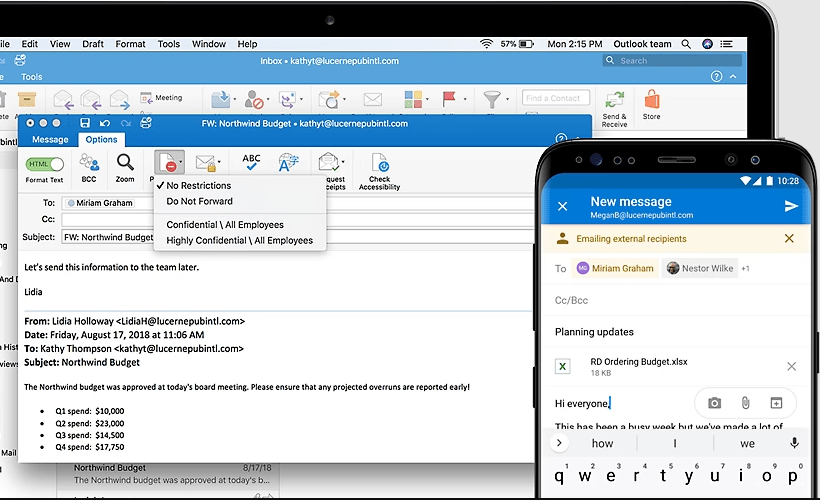Click the Categorize colored squares icon
The height and width of the screenshot is (500, 820).
(x=413, y=99)
